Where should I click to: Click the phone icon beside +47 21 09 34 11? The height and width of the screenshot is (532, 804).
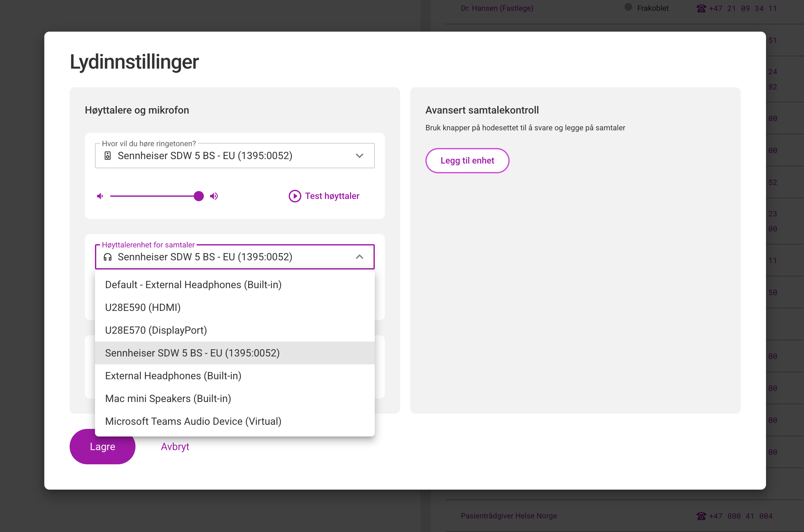(x=701, y=8)
